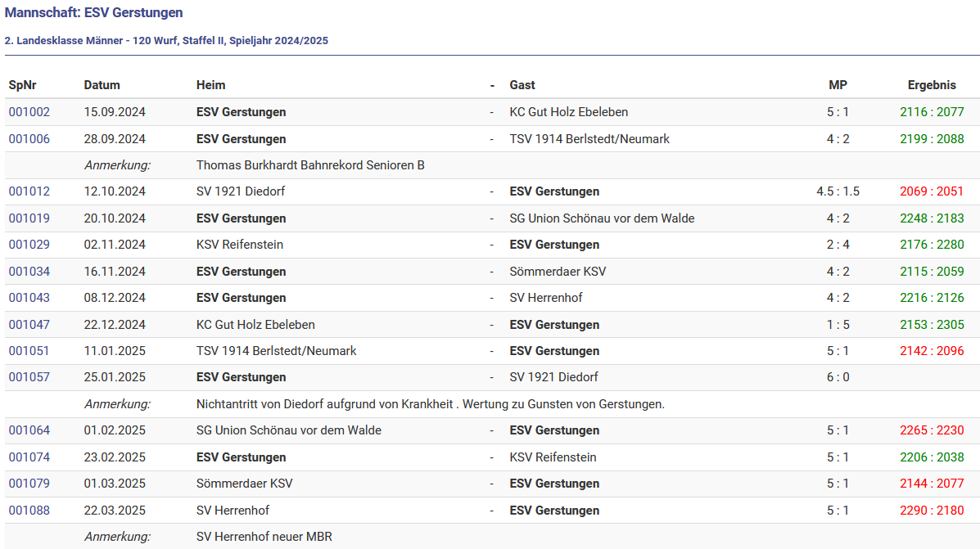Open match number 001051
The height and width of the screenshot is (549, 980).
click(29, 351)
